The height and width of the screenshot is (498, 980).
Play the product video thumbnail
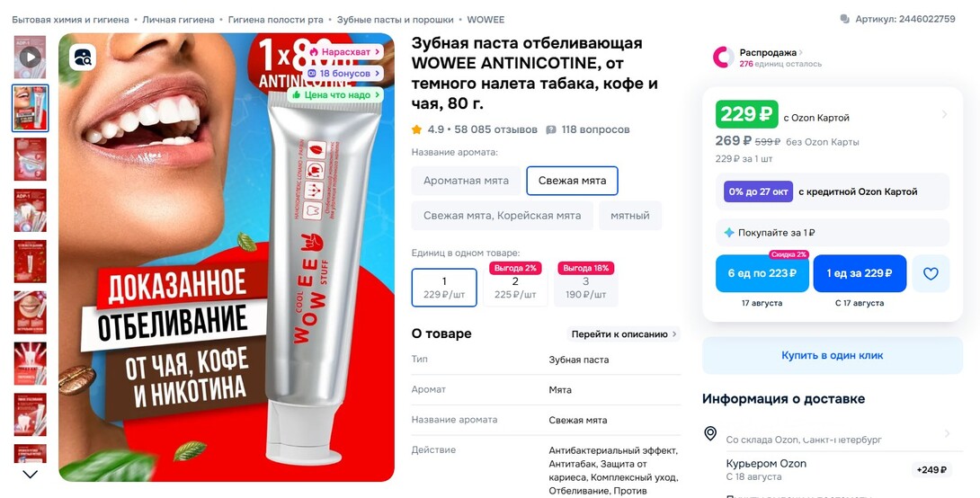30,58
